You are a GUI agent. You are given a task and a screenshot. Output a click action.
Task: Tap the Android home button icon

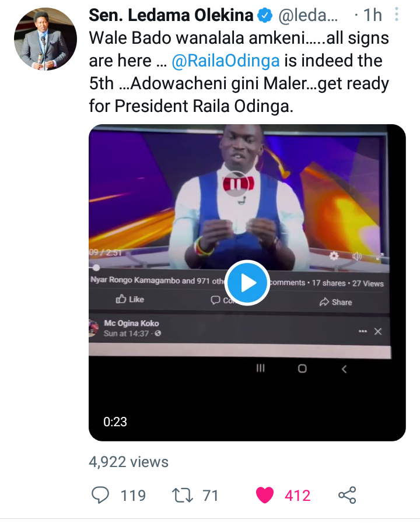pos(302,368)
